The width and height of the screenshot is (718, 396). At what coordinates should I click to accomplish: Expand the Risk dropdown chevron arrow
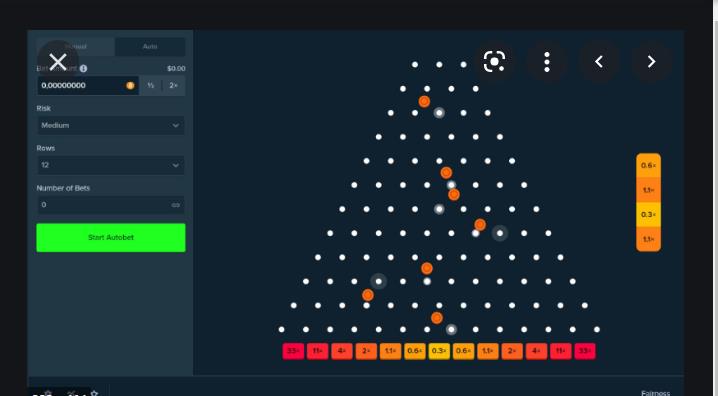(x=175, y=125)
